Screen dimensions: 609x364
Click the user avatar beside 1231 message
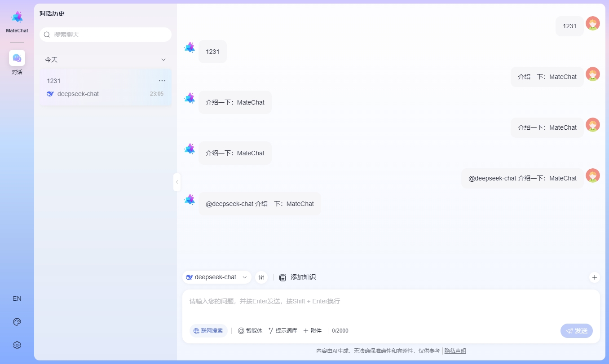593,23
